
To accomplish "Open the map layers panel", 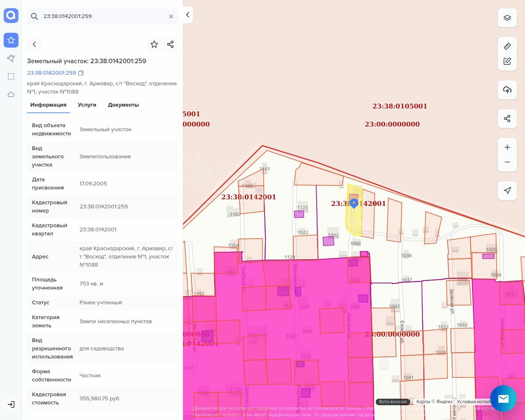I will tap(507, 18).
